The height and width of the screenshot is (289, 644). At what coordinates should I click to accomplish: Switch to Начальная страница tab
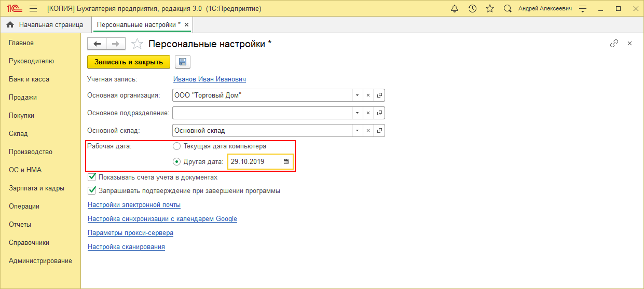(x=46, y=24)
